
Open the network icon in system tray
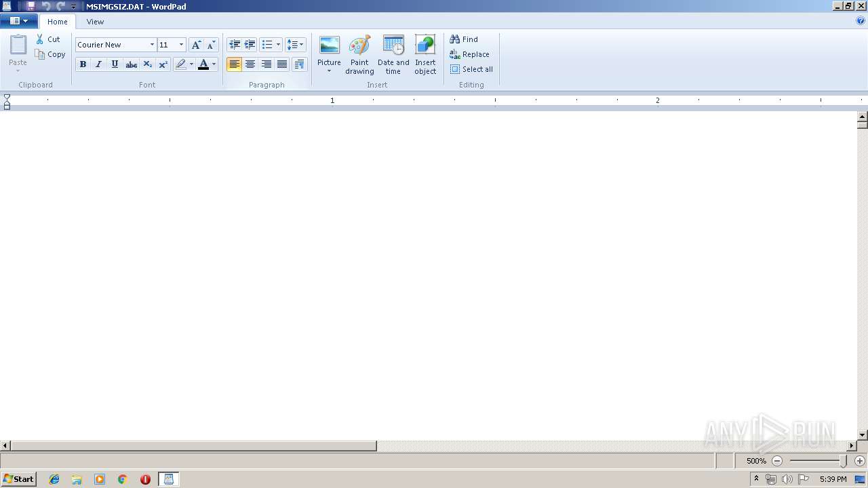[x=771, y=479]
